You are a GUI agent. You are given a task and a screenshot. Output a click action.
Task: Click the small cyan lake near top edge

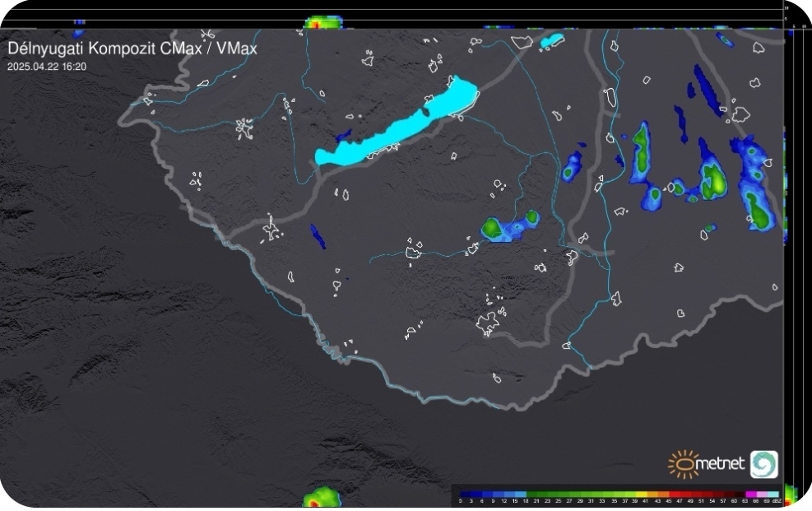pyautogui.click(x=551, y=39)
